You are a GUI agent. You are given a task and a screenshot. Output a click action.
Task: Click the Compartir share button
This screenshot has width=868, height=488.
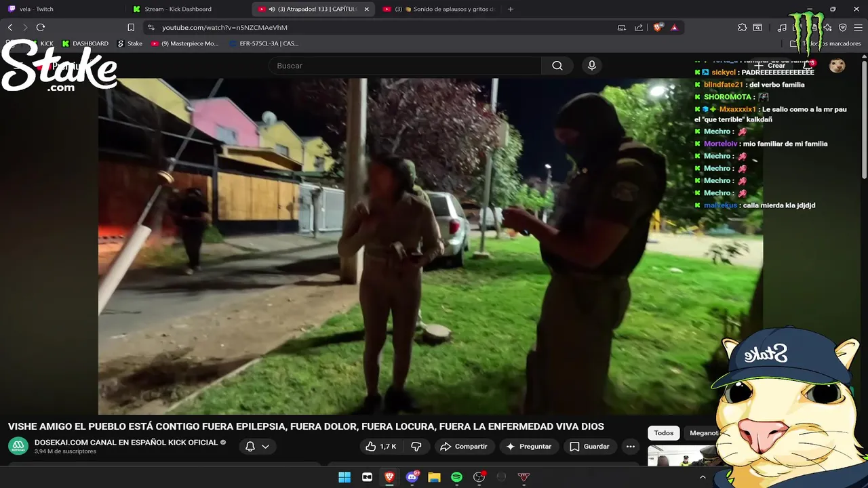[x=464, y=447]
